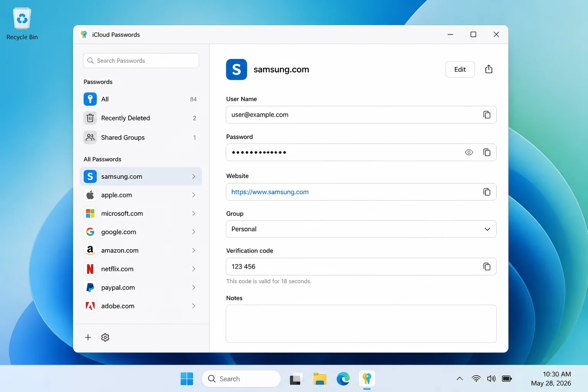Copy the verification code 123 456
588x392 pixels.
487,266
